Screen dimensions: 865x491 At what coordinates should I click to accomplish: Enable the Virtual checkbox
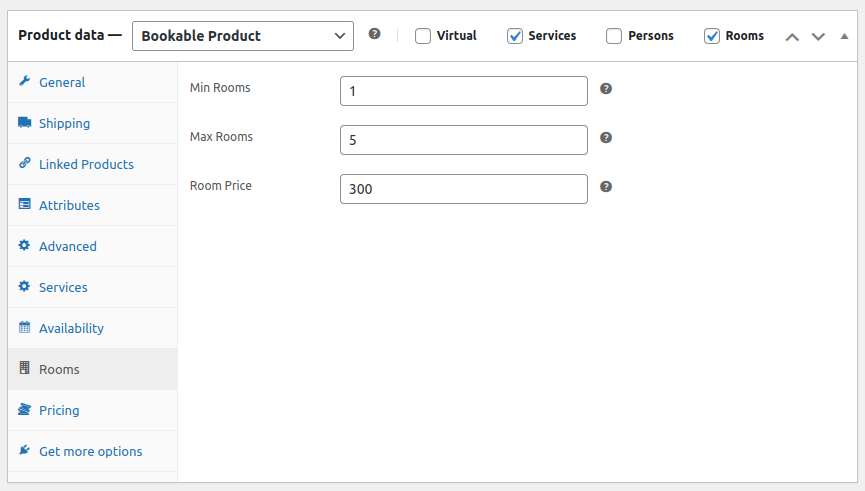[x=423, y=36]
